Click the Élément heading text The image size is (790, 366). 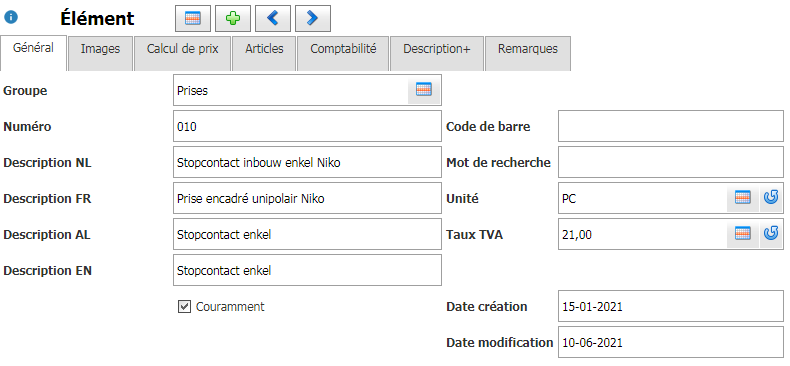click(97, 19)
